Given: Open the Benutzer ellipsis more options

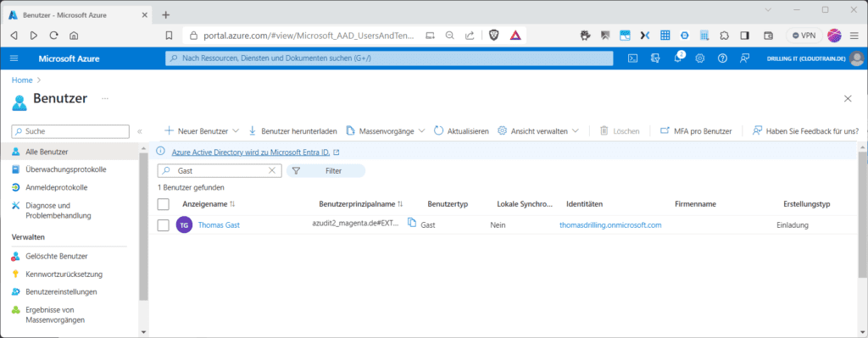Looking at the screenshot, I should [105, 98].
